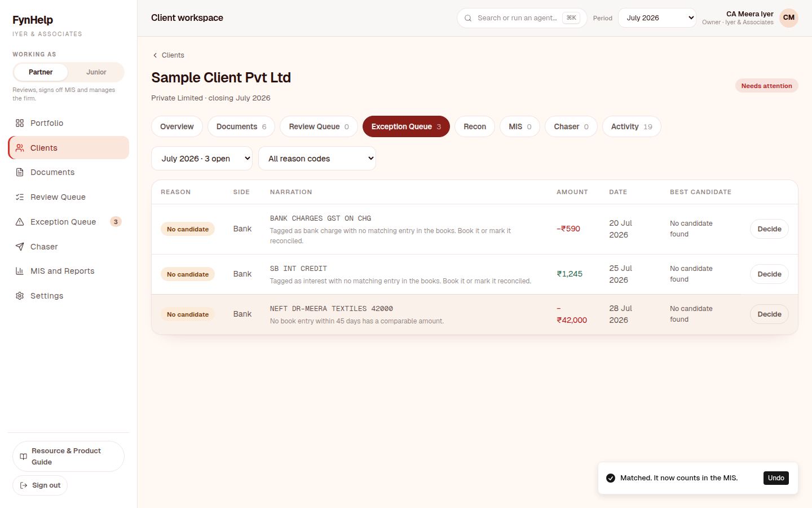Viewport: 812px width, 508px height.
Task: Open the MIS tab
Action: point(520,126)
